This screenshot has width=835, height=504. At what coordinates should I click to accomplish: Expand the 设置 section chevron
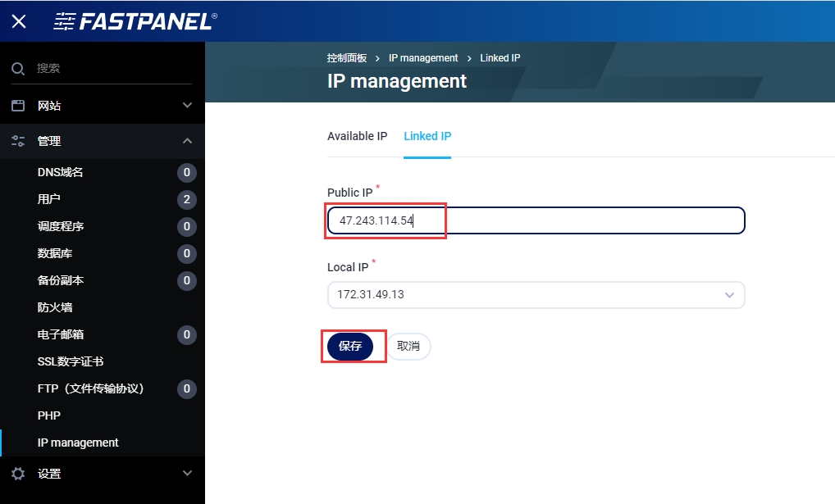tap(187, 474)
